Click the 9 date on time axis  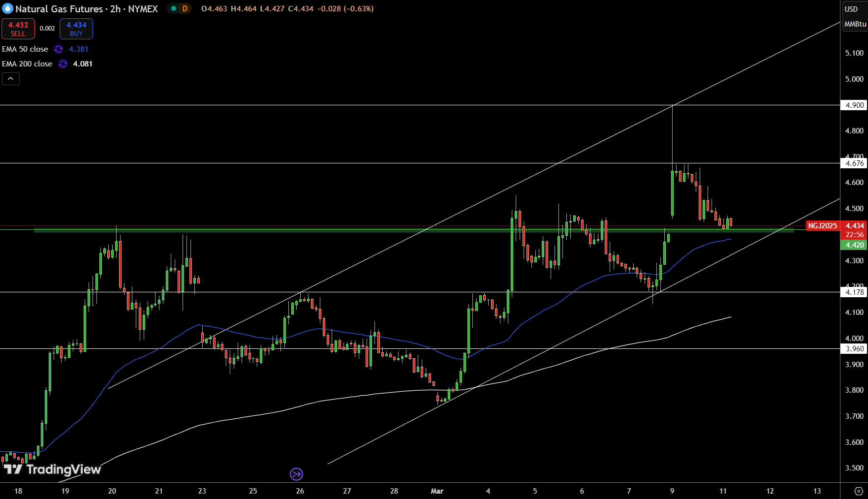672,491
